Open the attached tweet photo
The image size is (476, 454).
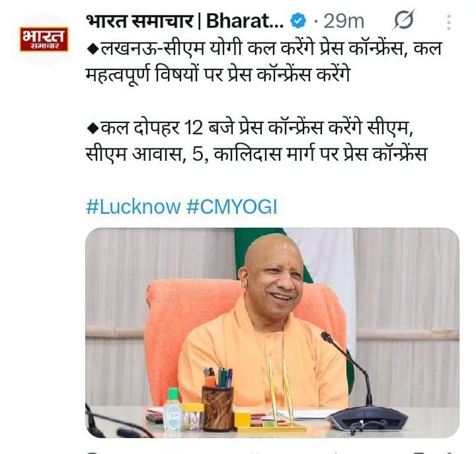point(272,333)
